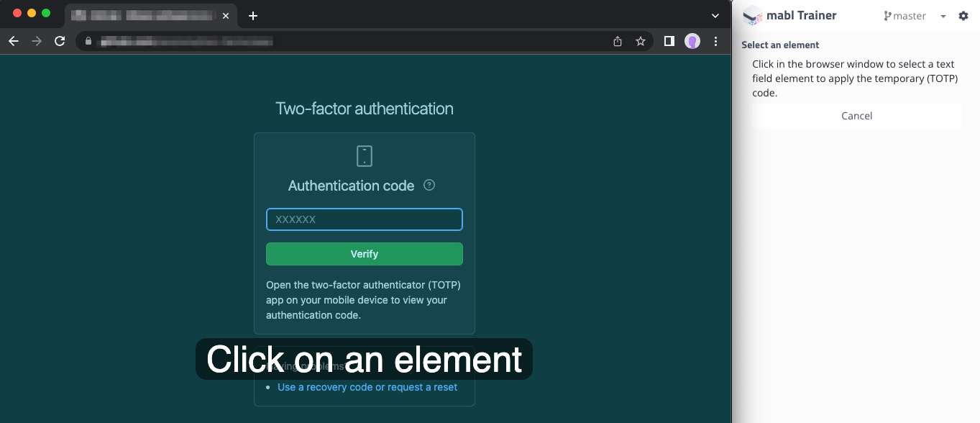Click the 'Select an element' heading
The width and height of the screenshot is (980, 423).
[x=780, y=45]
